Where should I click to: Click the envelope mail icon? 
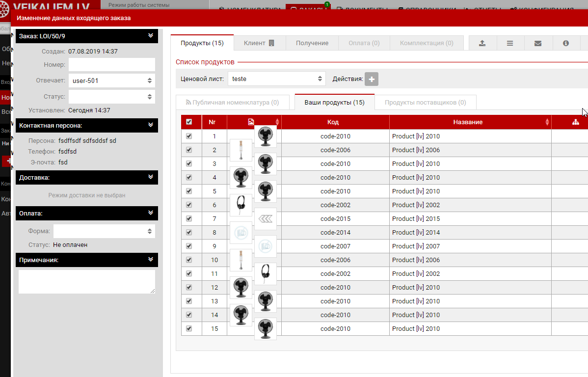coord(538,43)
